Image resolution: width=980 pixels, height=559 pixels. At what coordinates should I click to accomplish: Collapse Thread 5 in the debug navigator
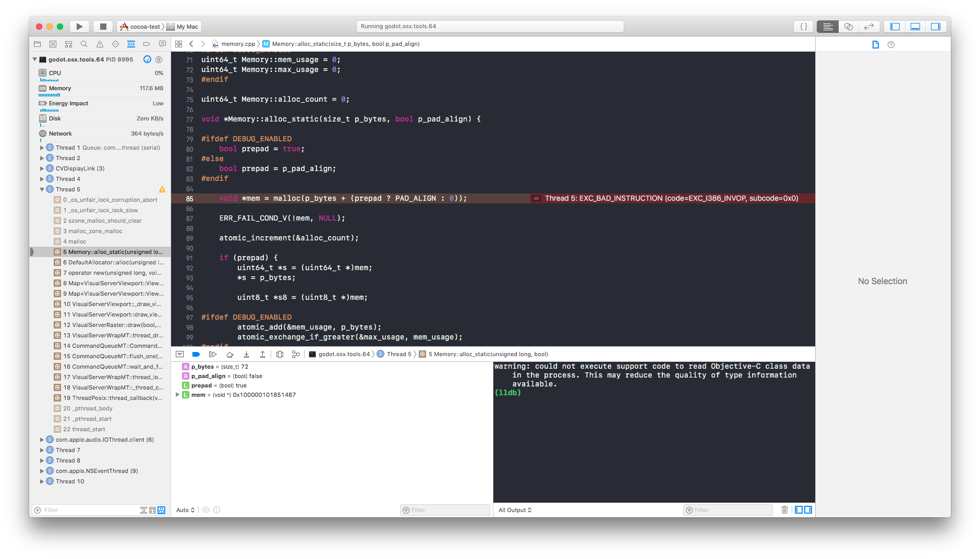42,189
